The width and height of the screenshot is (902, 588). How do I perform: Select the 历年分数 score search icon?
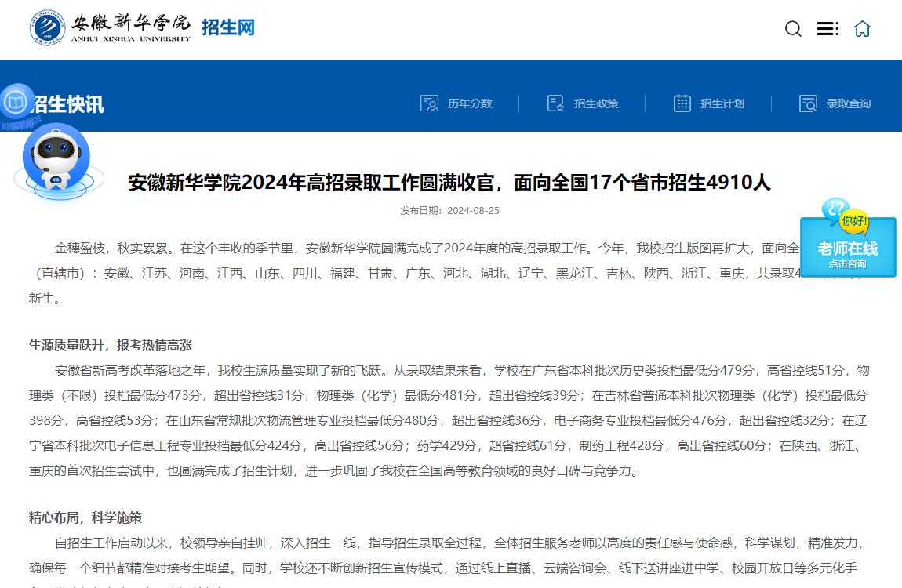pos(428,103)
